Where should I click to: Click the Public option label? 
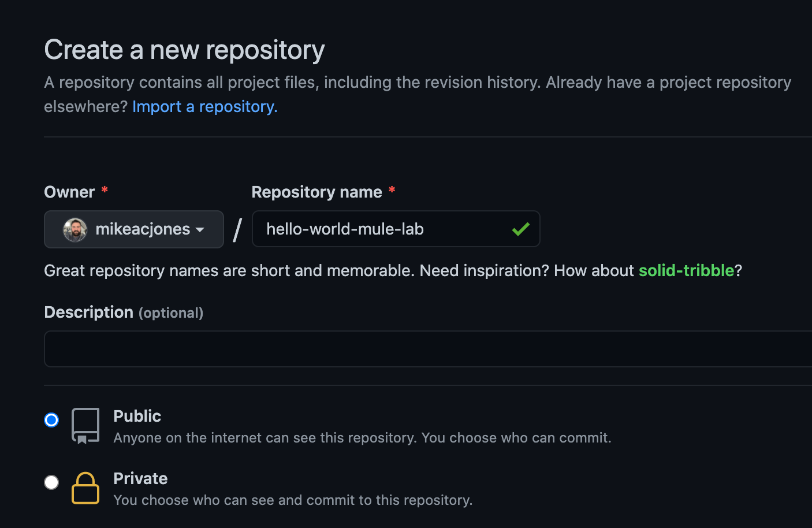(137, 416)
